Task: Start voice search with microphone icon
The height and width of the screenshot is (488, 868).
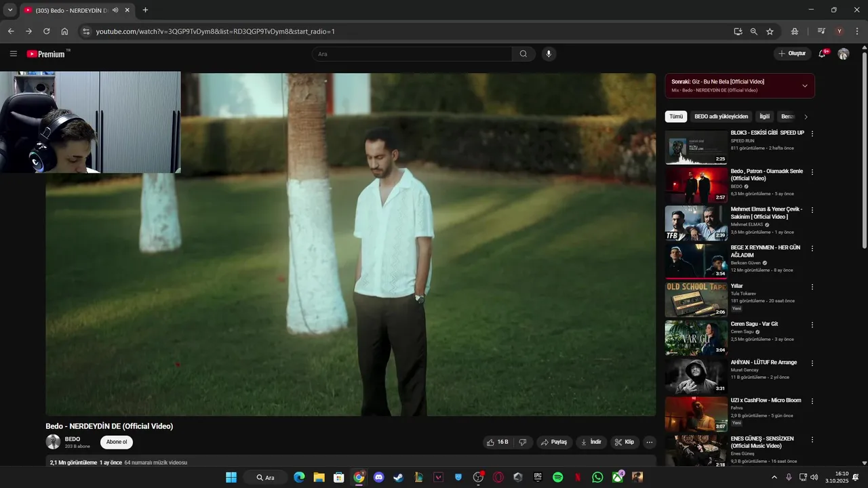Action: tap(549, 54)
